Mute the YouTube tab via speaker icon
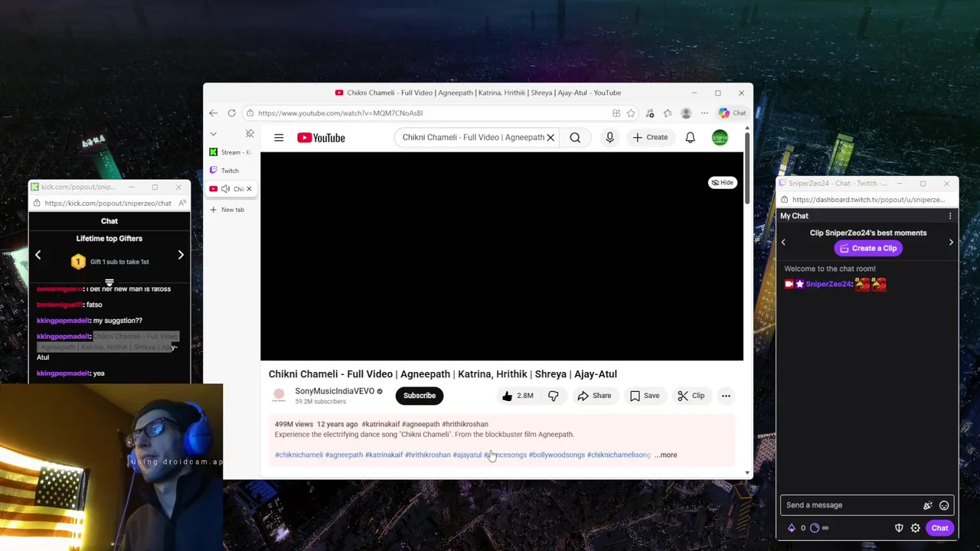 [225, 189]
